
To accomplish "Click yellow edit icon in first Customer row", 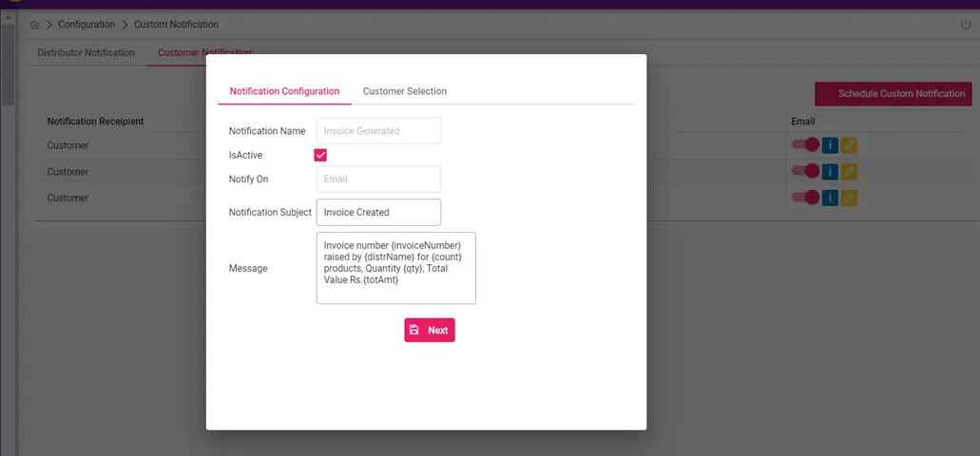I will pyautogui.click(x=848, y=145).
